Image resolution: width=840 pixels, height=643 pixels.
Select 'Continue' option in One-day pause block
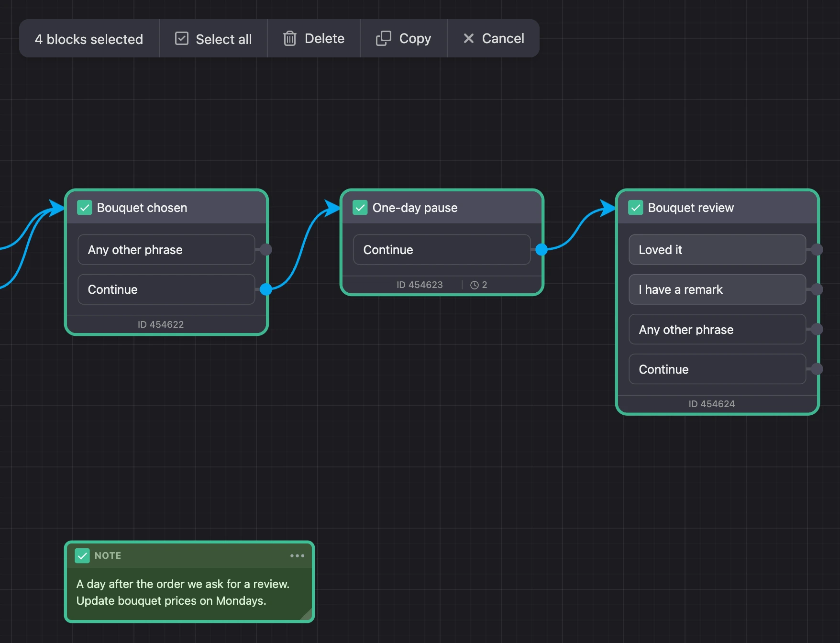pyautogui.click(x=442, y=250)
